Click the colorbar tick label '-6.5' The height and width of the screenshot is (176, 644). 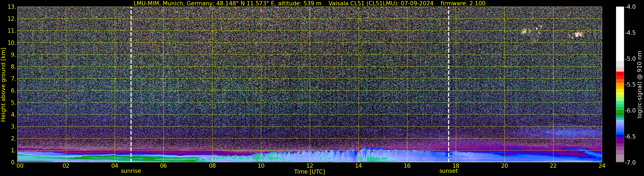630,137
